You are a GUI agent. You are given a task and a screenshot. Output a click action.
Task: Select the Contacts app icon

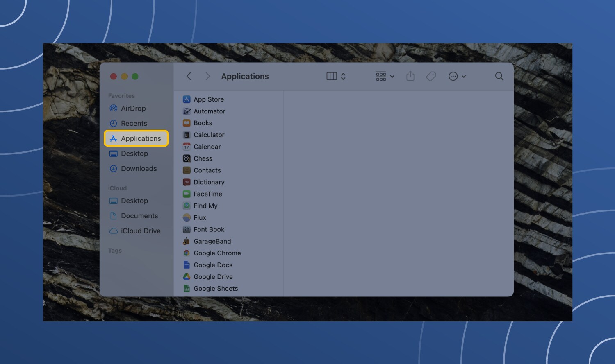click(187, 170)
